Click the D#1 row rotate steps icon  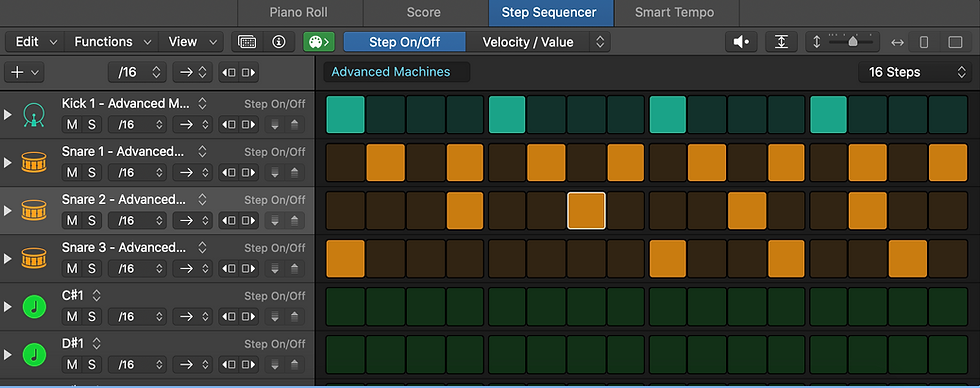click(239, 364)
